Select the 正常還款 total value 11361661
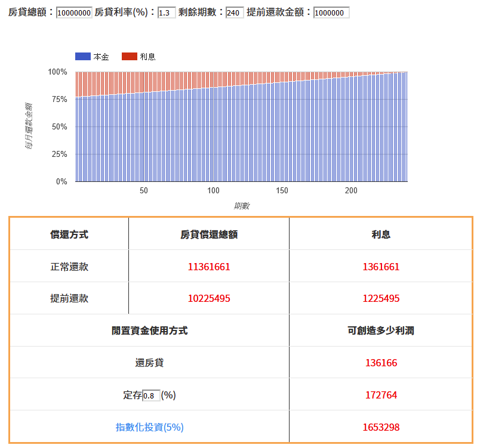 [x=209, y=267]
